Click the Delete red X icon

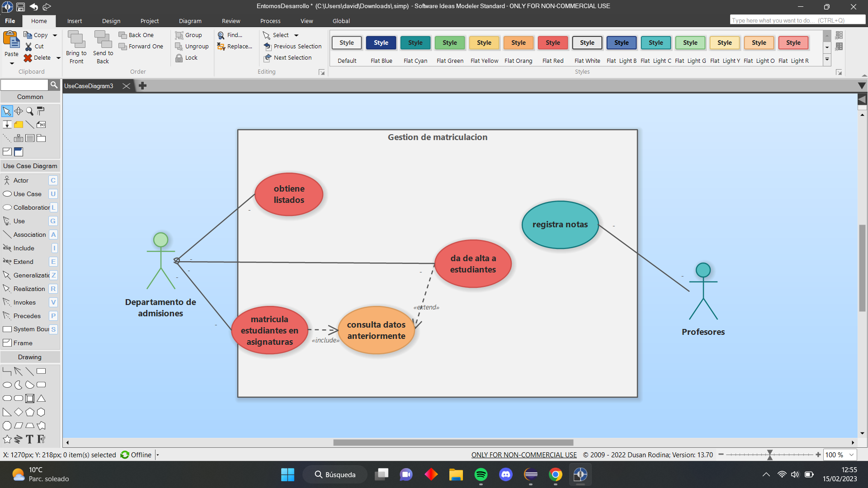[x=28, y=58]
